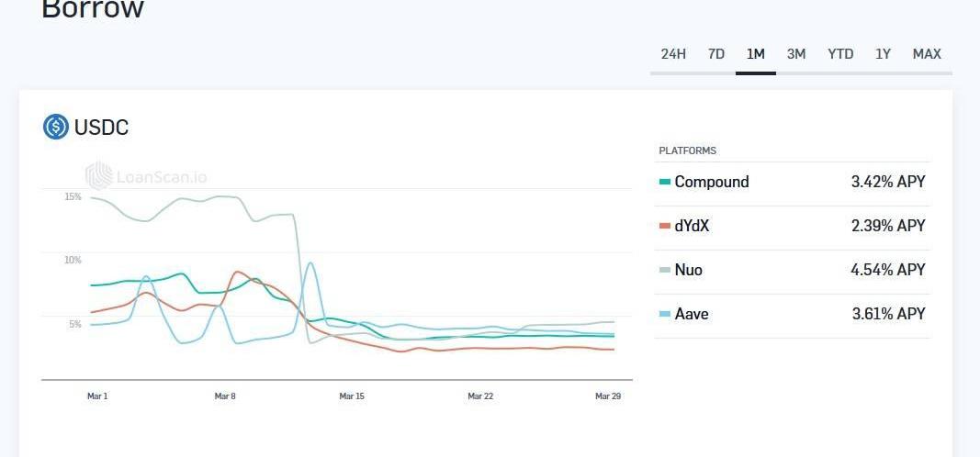Screen dimensions: 980x457
Task: Toggle the dYdX platform series
Action: click(793, 226)
